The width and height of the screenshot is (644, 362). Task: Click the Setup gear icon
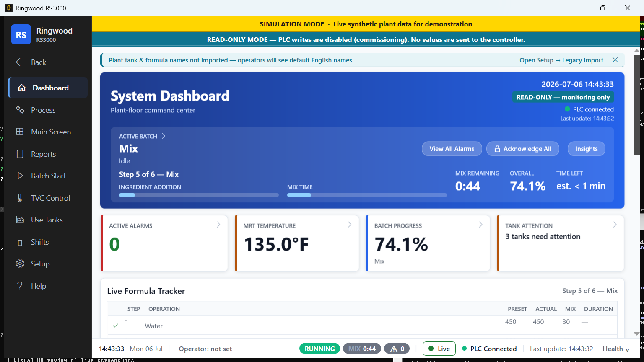[20, 264]
